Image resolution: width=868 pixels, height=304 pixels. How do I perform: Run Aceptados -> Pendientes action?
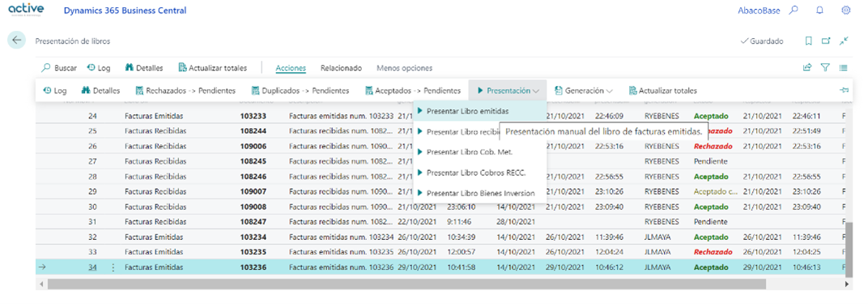(413, 90)
